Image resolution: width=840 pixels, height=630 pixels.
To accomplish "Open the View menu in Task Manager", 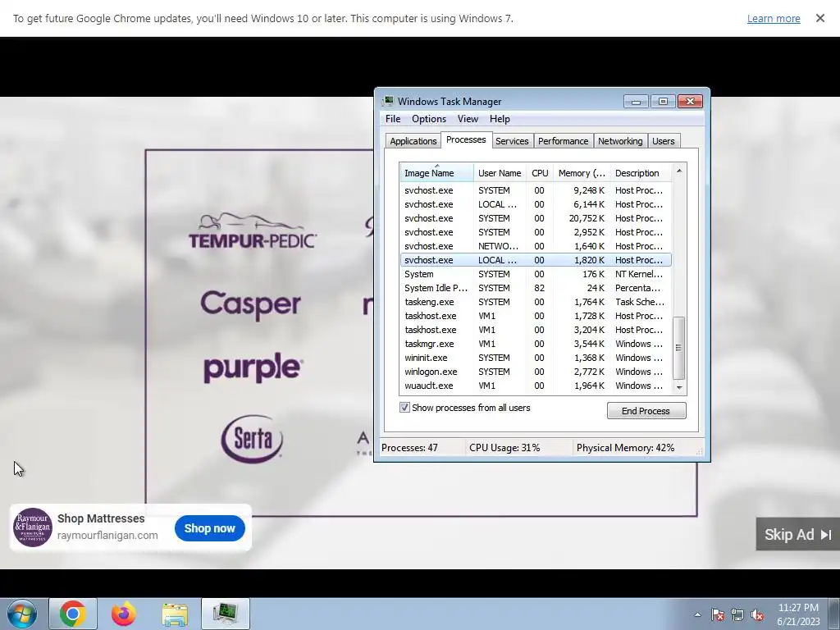I will (x=467, y=119).
